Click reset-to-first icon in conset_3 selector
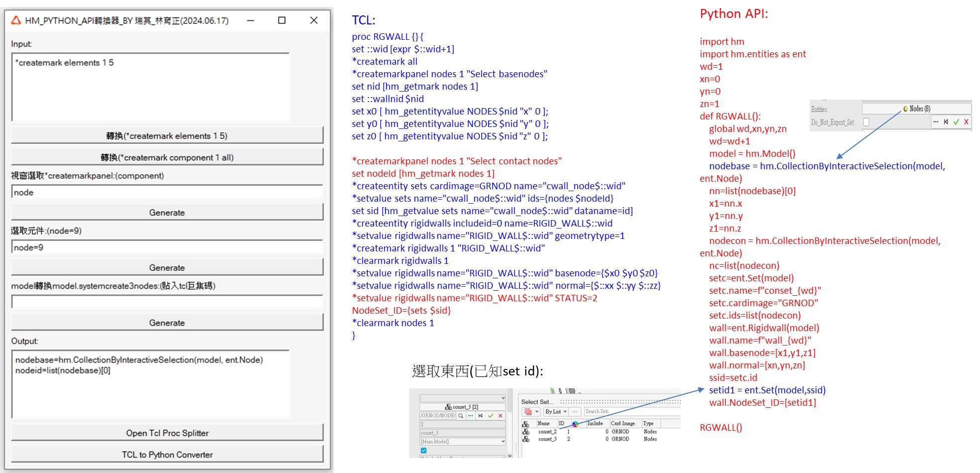Screen dimensions: 980x473 [480, 416]
